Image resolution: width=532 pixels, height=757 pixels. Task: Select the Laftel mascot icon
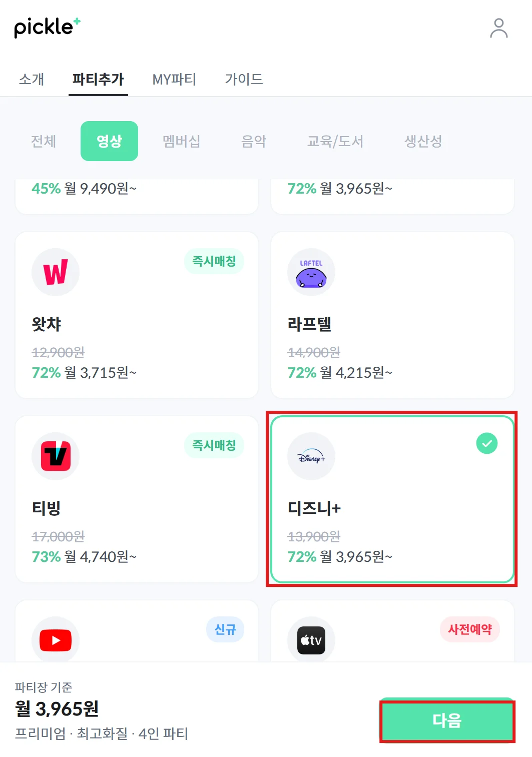pos(311,273)
